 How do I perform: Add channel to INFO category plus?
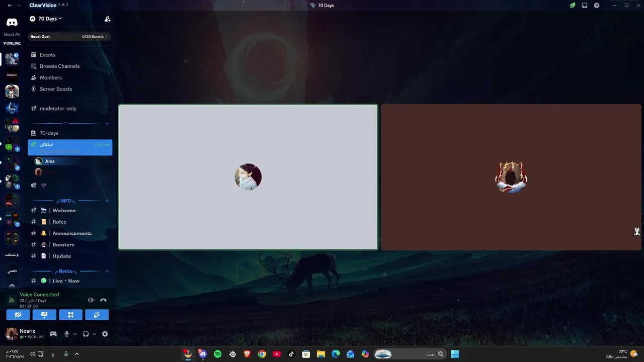[x=107, y=201]
